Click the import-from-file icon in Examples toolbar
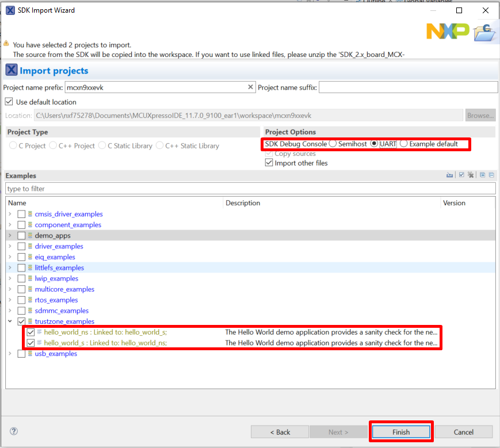The height and width of the screenshot is (448, 500). [x=449, y=175]
